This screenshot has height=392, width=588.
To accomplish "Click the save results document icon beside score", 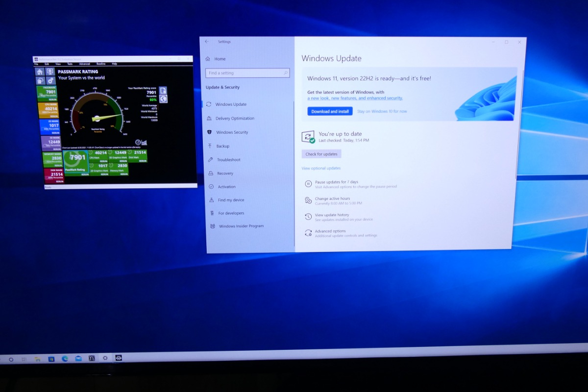I will pos(163,91).
